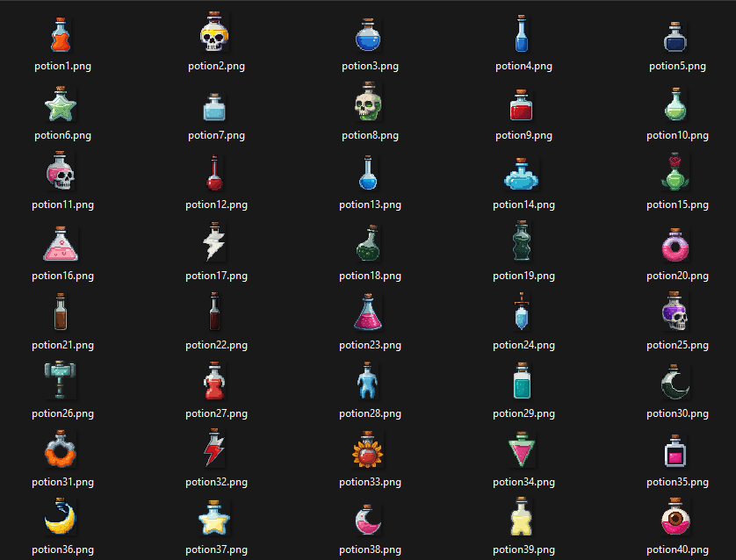Screen dimensions: 736x560
Task: Click the potion30.png file name
Action: pos(677,414)
